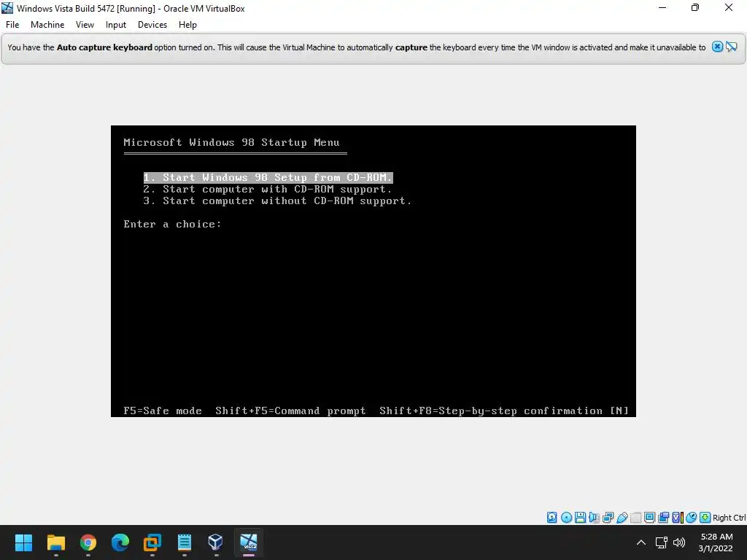
Task: Click the VirtualBox Vista icon in title bar
Action: pos(7,8)
